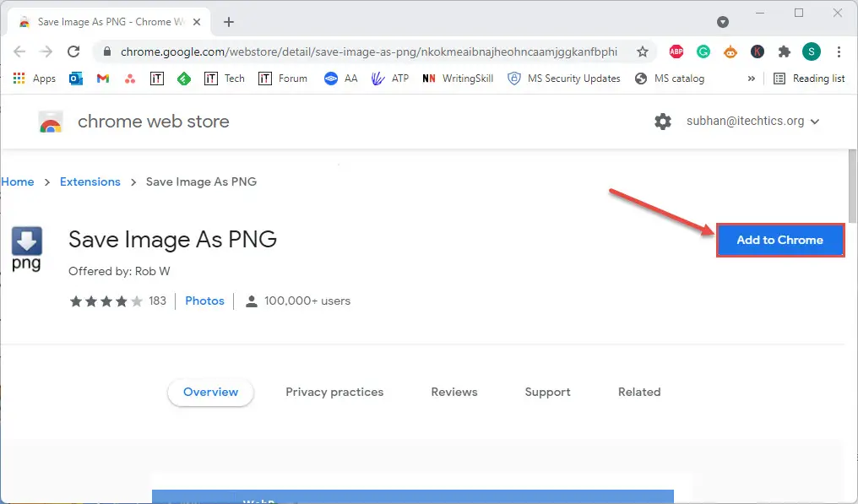Click the forward navigation arrow

click(46, 51)
